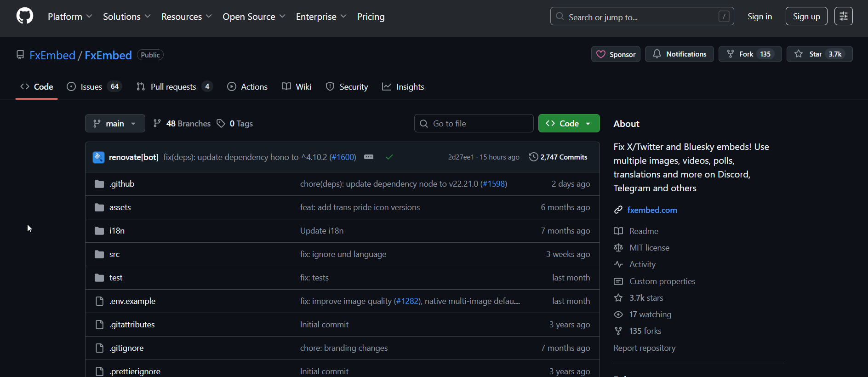Click the green check status icon
Image resolution: width=868 pixels, height=377 pixels.
tap(389, 157)
